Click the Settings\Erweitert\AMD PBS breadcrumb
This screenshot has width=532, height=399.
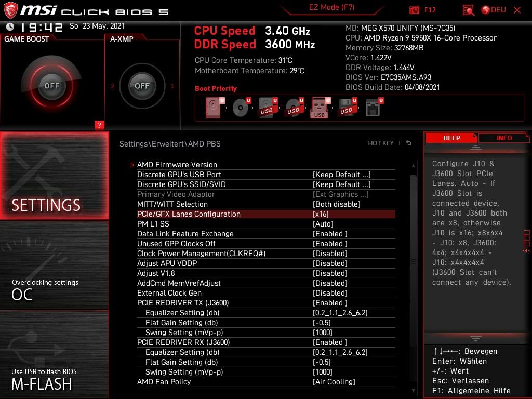tap(170, 144)
